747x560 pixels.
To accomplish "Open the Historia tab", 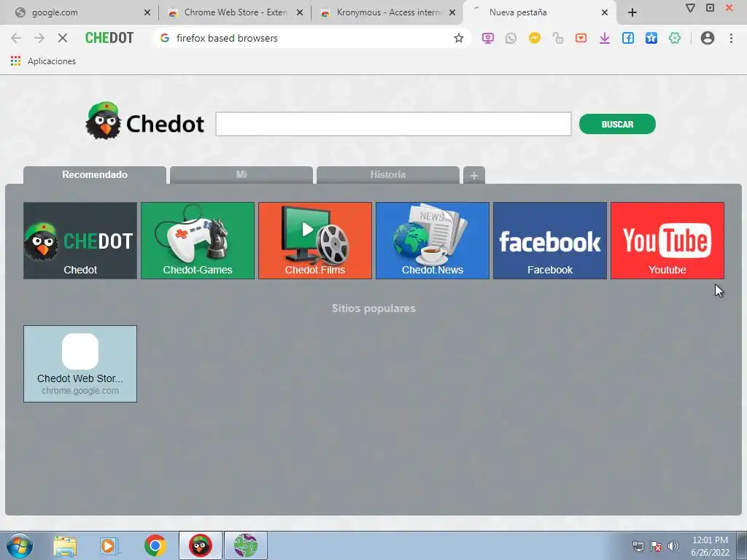I will 388,175.
